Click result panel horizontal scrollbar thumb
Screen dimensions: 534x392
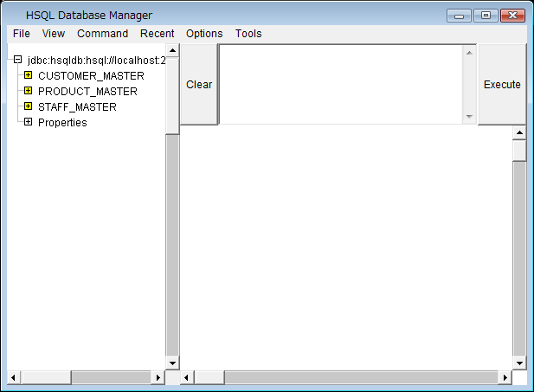tap(209, 377)
